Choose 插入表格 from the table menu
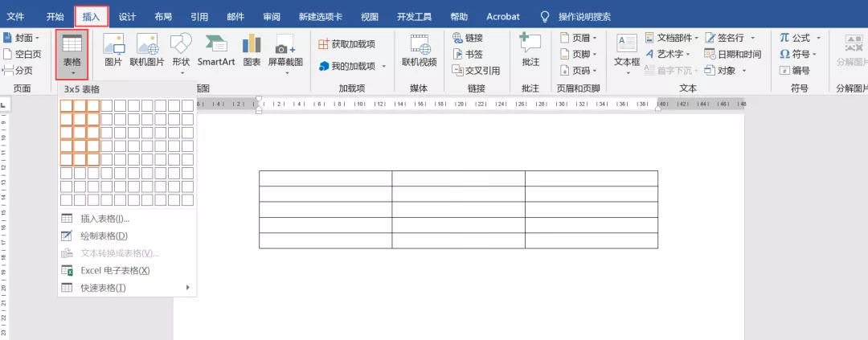 [127, 219]
